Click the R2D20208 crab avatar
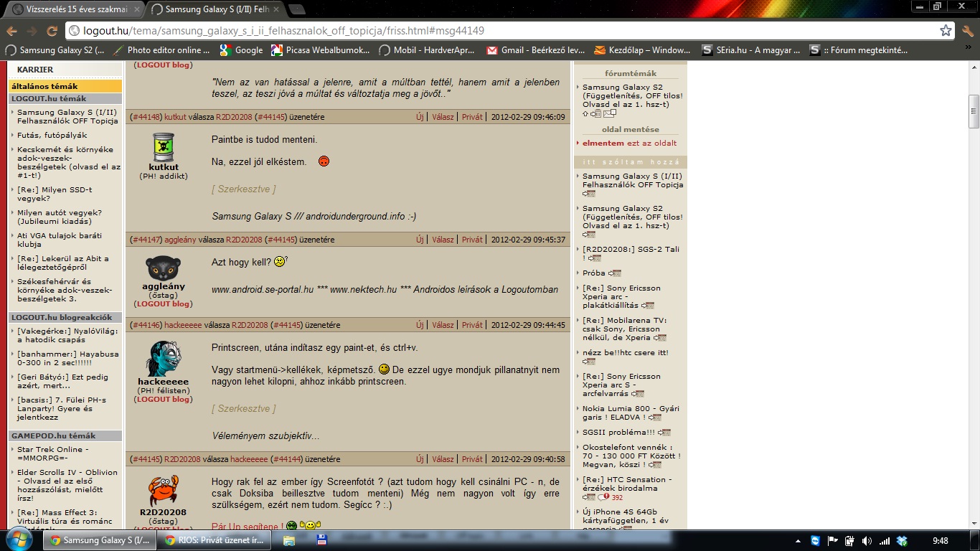This screenshot has width=980, height=551. coord(164,491)
